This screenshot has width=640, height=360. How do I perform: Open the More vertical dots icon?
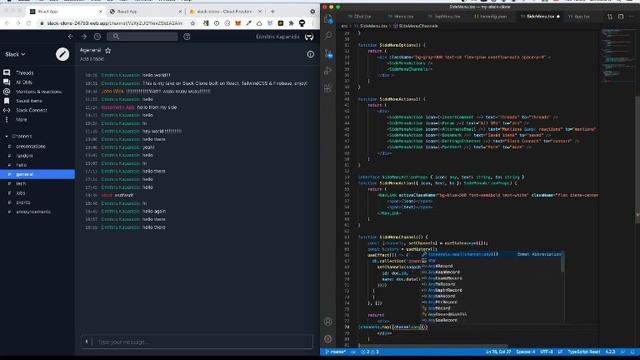pos(7,120)
